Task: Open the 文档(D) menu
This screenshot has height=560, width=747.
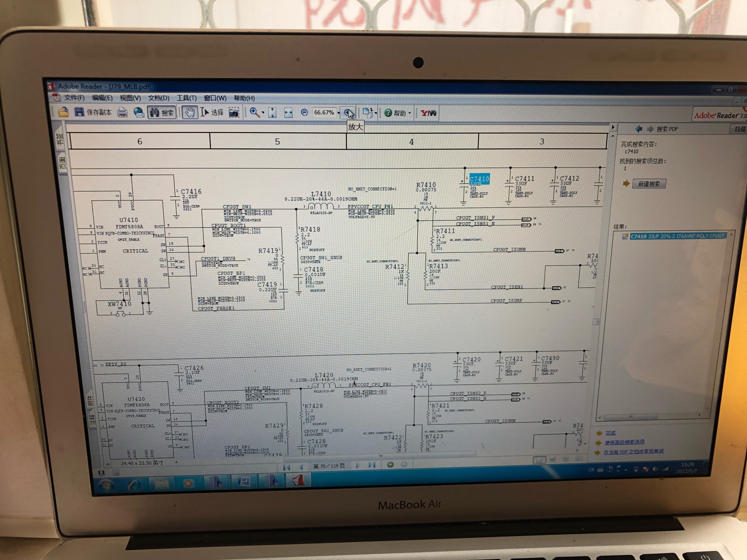Action: (159, 98)
